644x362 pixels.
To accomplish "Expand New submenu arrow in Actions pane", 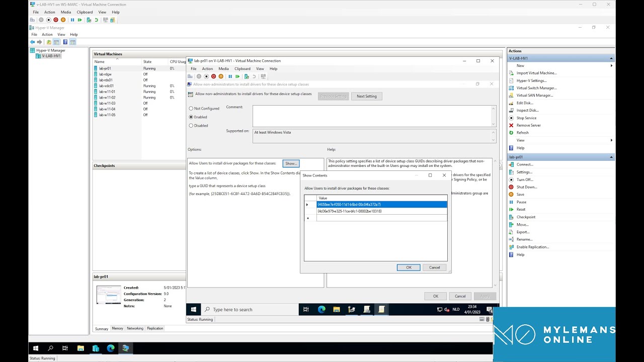I will point(611,65).
